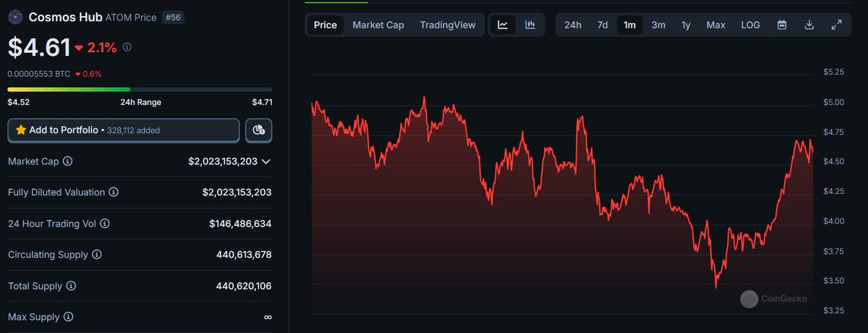Open the calendar date range picker
Viewport: 868px width, 333px height.
click(782, 25)
